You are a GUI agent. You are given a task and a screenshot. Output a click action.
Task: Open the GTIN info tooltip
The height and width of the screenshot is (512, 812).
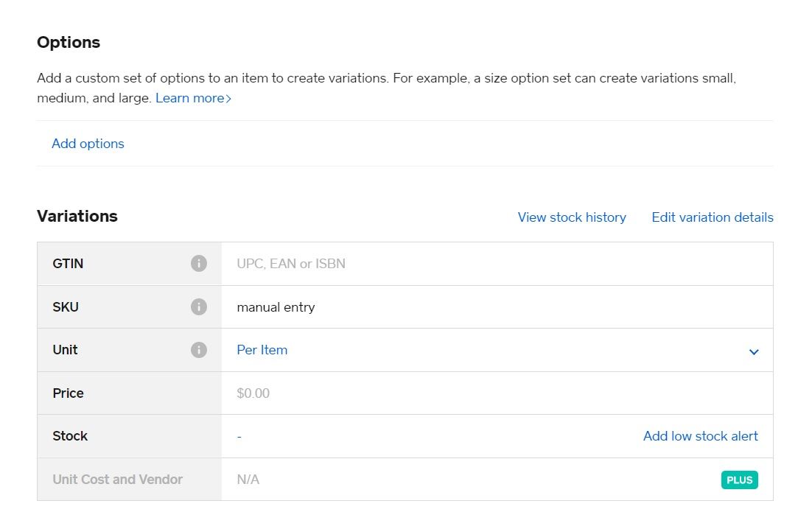[x=199, y=263]
